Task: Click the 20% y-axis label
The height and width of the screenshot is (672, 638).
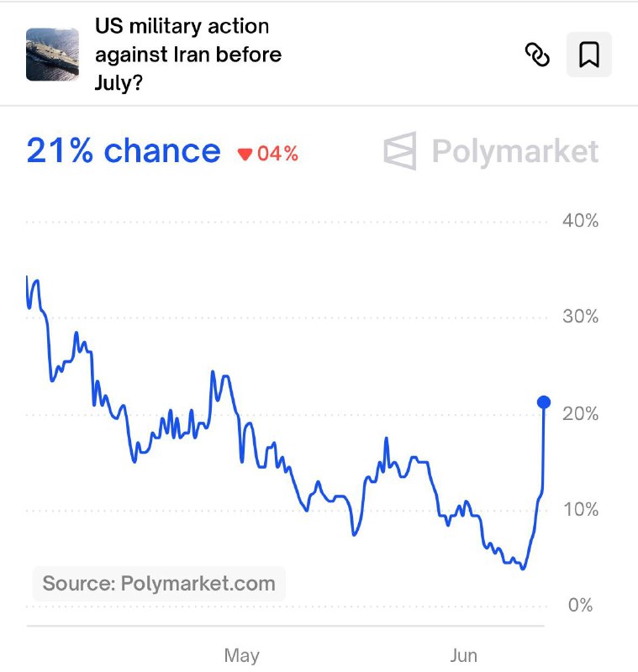Action: (x=580, y=413)
